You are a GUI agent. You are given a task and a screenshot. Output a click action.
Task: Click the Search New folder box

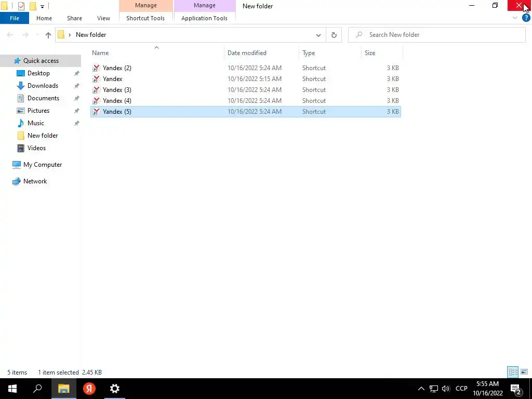click(436, 35)
